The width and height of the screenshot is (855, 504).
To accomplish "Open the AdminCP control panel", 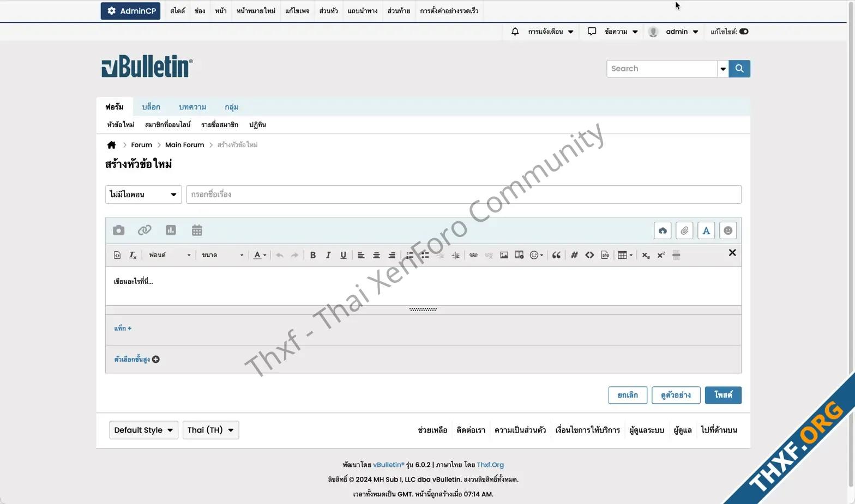I will (130, 11).
